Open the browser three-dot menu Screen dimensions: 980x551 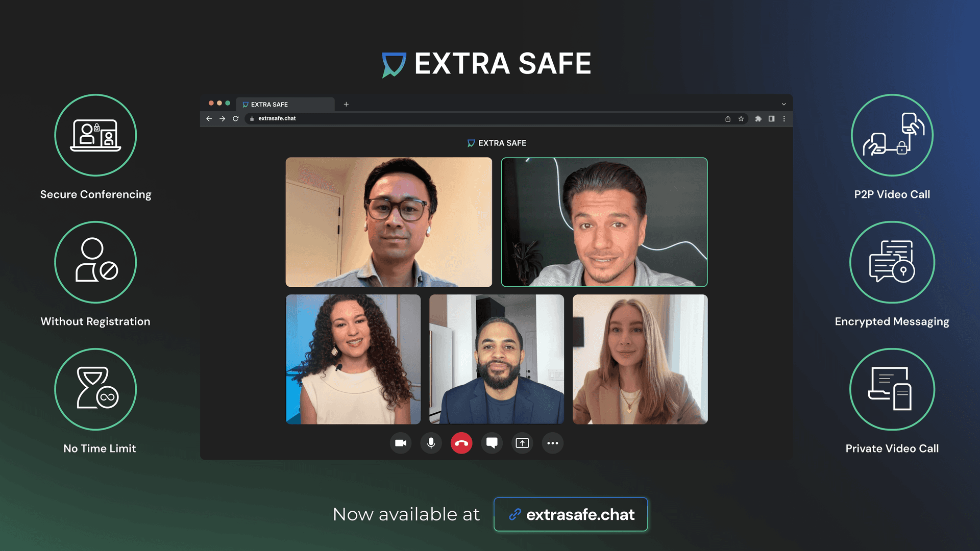pos(785,118)
